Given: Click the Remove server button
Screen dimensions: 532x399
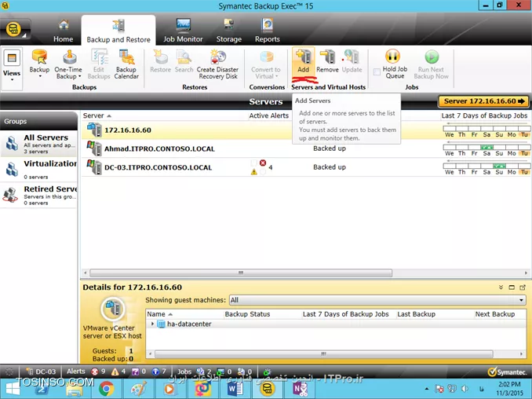Looking at the screenshot, I should [327, 61].
